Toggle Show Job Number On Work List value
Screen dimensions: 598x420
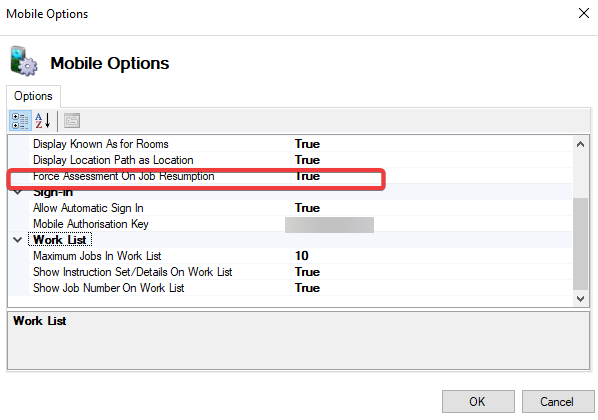click(x=431, y=288)
